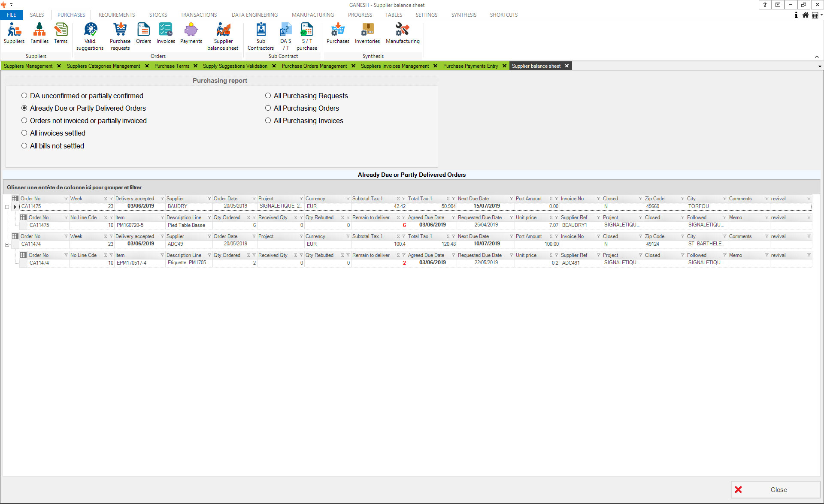The width and height of the screenshot is (824, 504).
Task: Click the Payments piggy bank icon
Action: (191, 33)
